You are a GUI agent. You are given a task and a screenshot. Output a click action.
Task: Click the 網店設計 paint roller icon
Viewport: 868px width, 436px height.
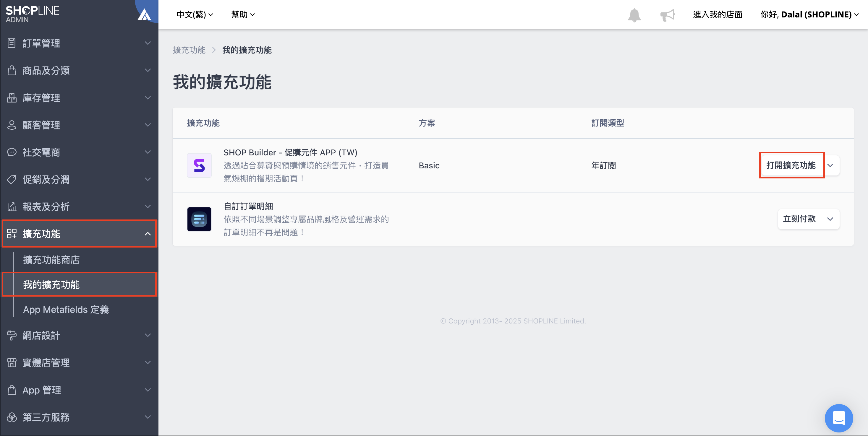12,335
